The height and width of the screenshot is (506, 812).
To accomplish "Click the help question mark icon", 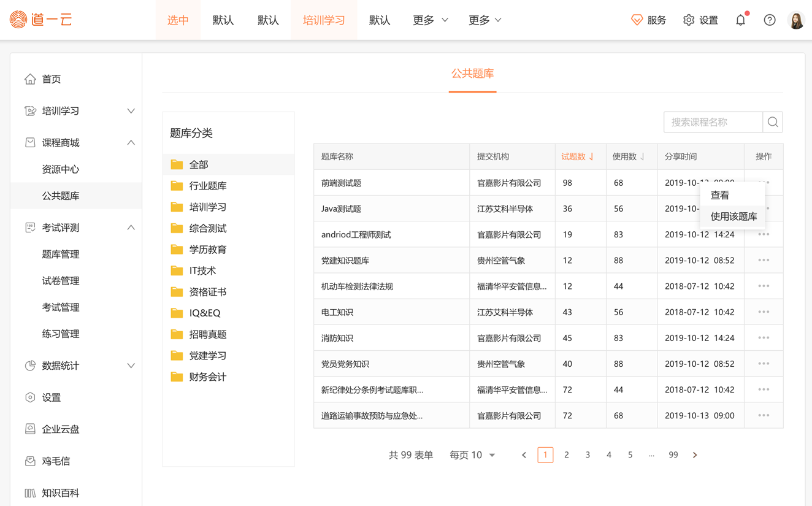I will click(770, 20).
